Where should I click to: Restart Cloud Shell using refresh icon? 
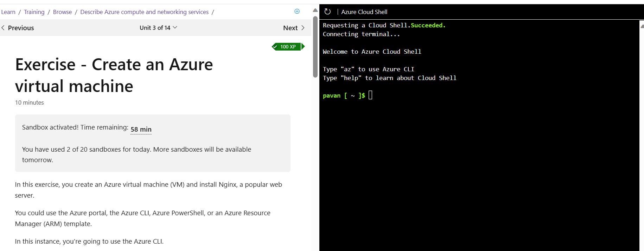pos(327,12)
